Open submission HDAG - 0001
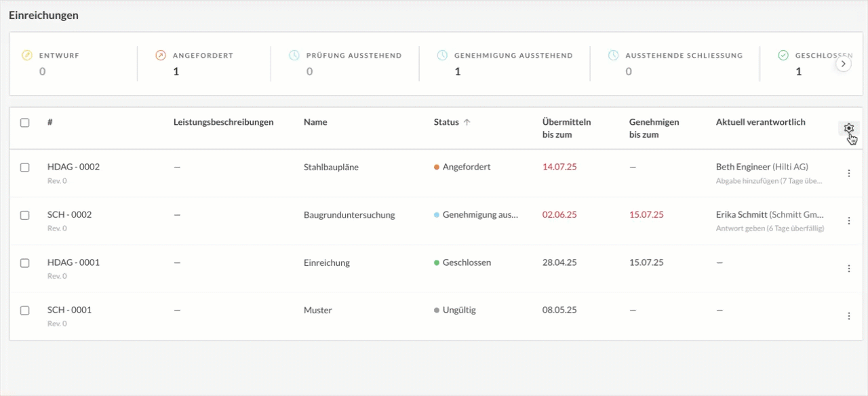Image resolution: width=868 pixels, height=396 pixels. click(73, 262)
